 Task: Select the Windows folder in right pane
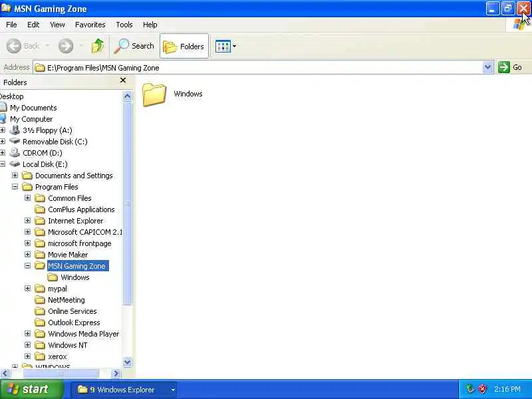click(172, 94)
